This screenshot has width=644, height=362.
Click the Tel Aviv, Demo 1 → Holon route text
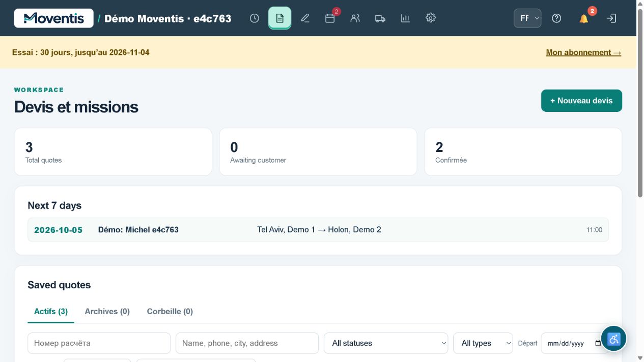tap(319, 230)
